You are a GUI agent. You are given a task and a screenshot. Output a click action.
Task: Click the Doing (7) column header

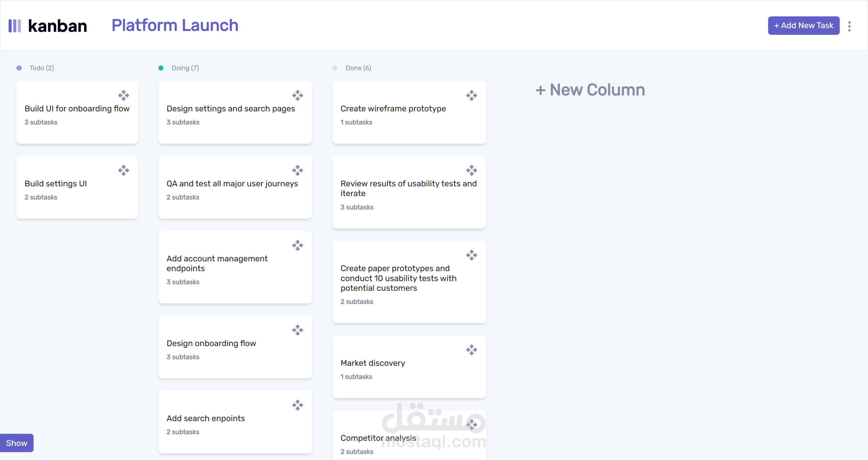click(185, 68)
